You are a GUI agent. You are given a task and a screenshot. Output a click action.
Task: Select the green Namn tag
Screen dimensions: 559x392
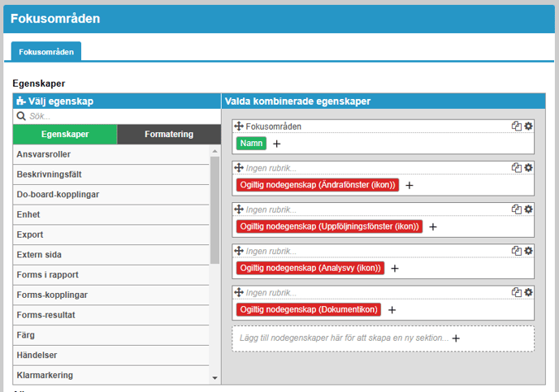(x=252, y=144)
